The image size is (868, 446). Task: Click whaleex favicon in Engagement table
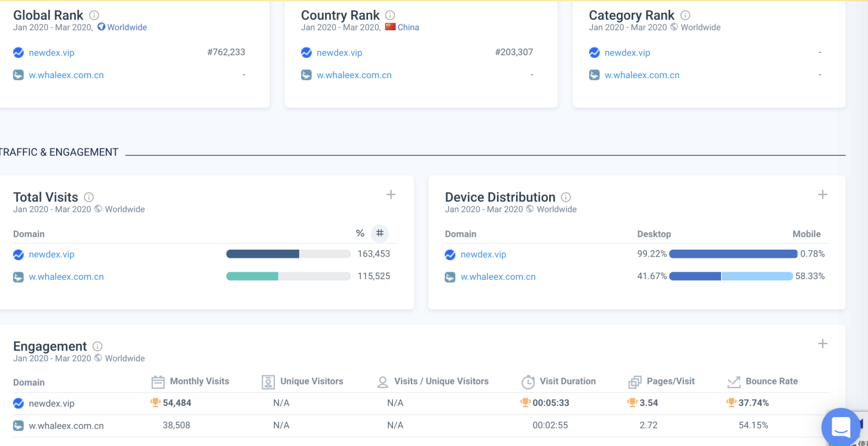pyautogui.click(x=19, y=426)
